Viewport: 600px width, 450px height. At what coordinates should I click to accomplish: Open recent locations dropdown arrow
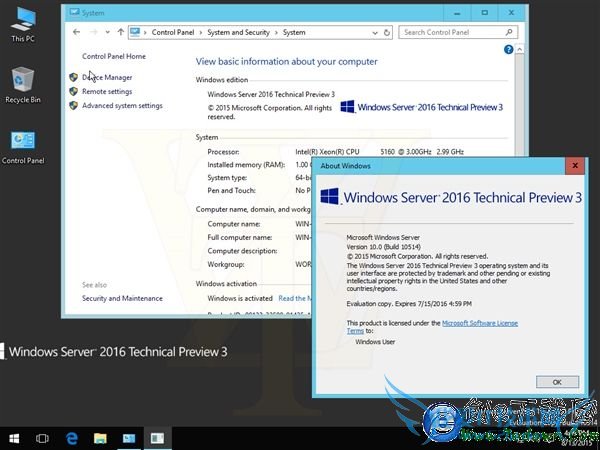108,33
